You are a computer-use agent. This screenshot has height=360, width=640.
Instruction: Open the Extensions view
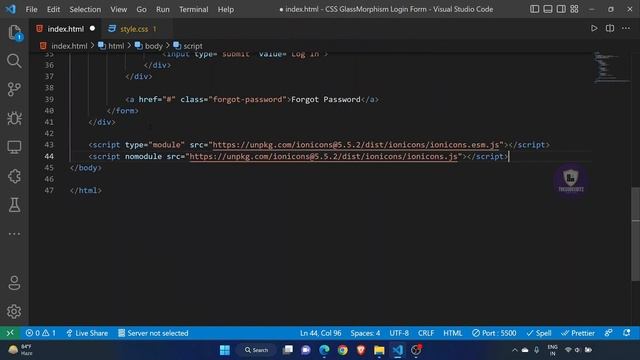coord(14,176)
